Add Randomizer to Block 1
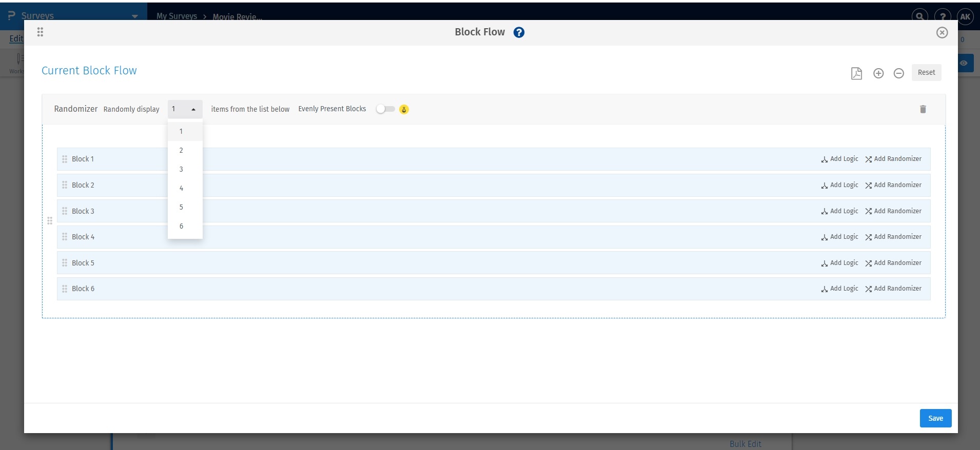This screenshot has height=450, width=980. pyautogui.click(x=893, y=159)
